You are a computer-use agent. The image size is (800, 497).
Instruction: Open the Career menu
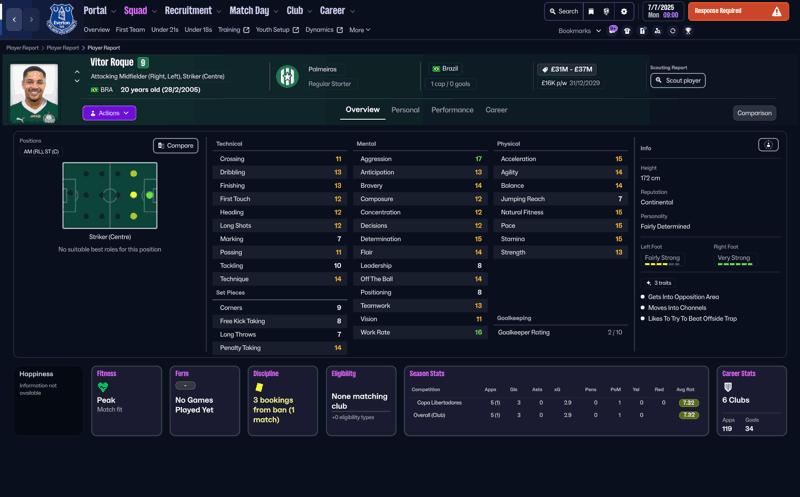337,11
